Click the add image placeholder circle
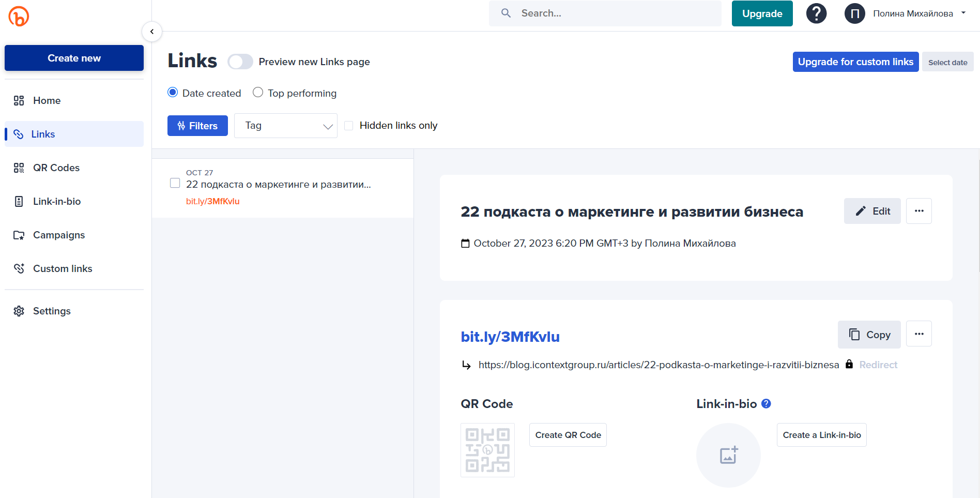 coord(728,455)
